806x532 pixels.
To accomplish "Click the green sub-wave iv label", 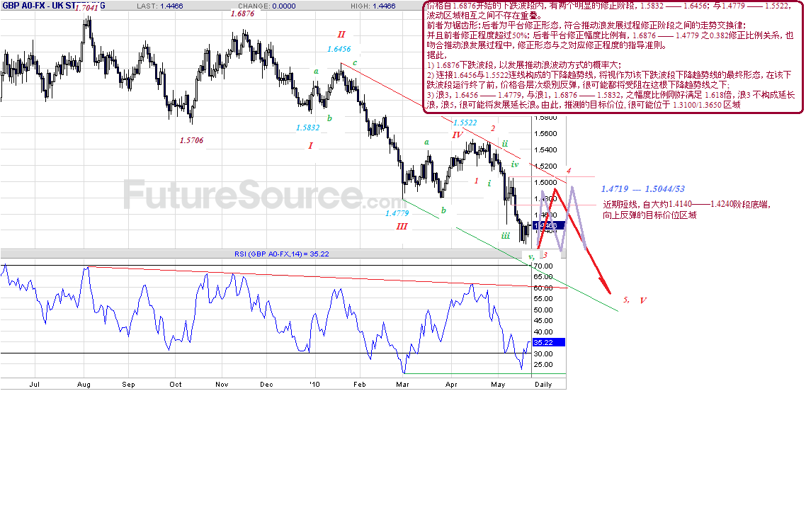I will (x=515, y=164).
